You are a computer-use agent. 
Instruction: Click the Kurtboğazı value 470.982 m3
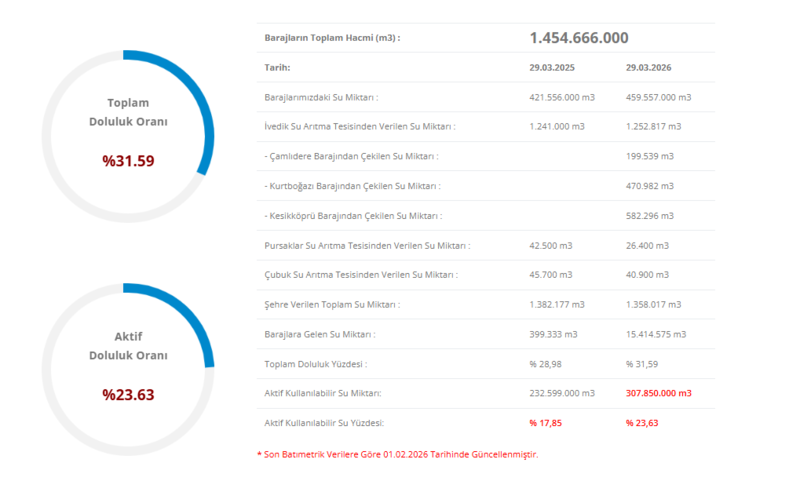(x=653, y=186)
